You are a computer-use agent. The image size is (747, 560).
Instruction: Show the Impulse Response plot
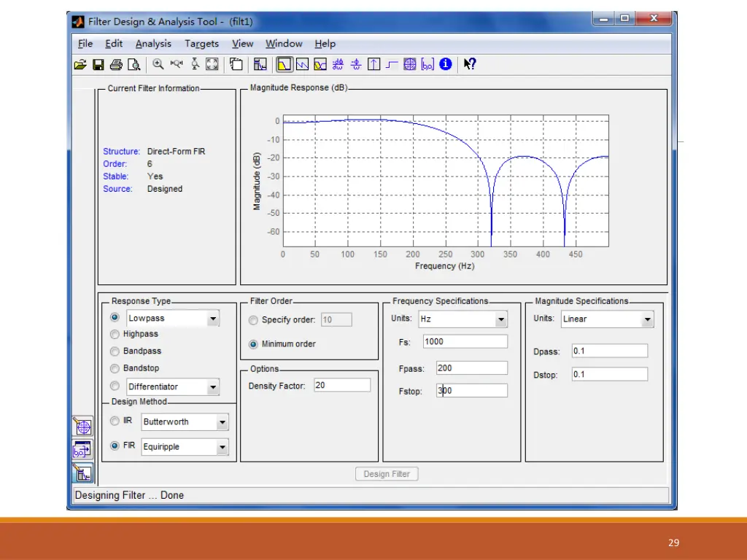click(374, 64)
